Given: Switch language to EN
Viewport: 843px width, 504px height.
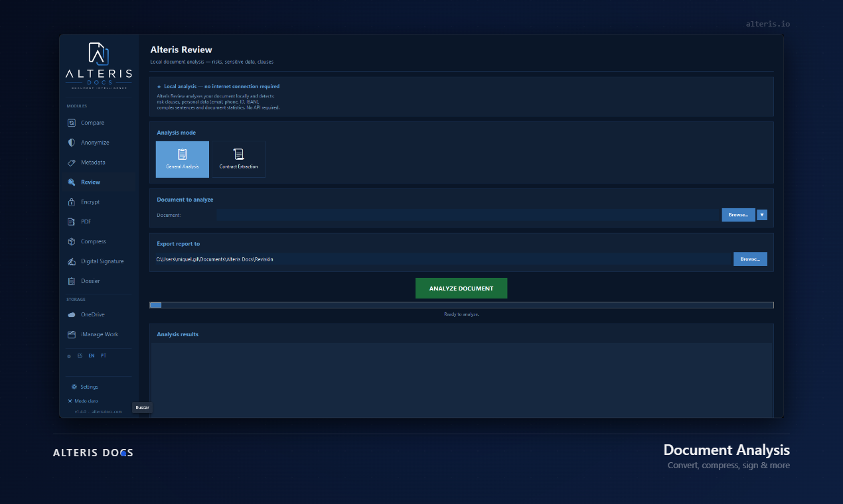Looking at the screenshot, I should pyautogui.click(x=92, y=356).
